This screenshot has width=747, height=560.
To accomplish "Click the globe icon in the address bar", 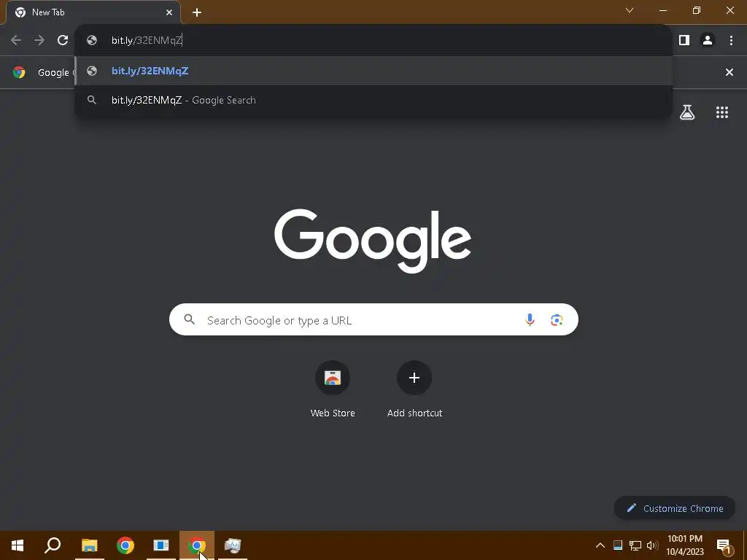I will click(x=92, y=40).
